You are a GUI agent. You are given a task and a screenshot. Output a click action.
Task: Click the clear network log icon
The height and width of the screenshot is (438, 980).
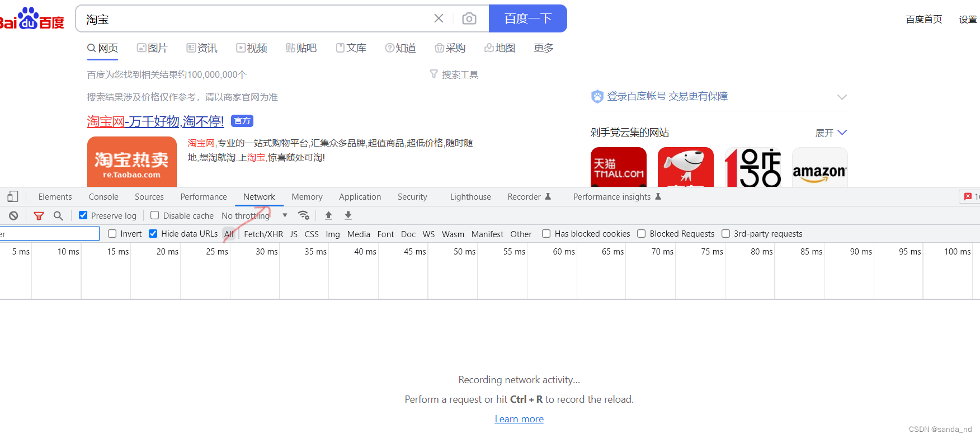pos(13,215)
